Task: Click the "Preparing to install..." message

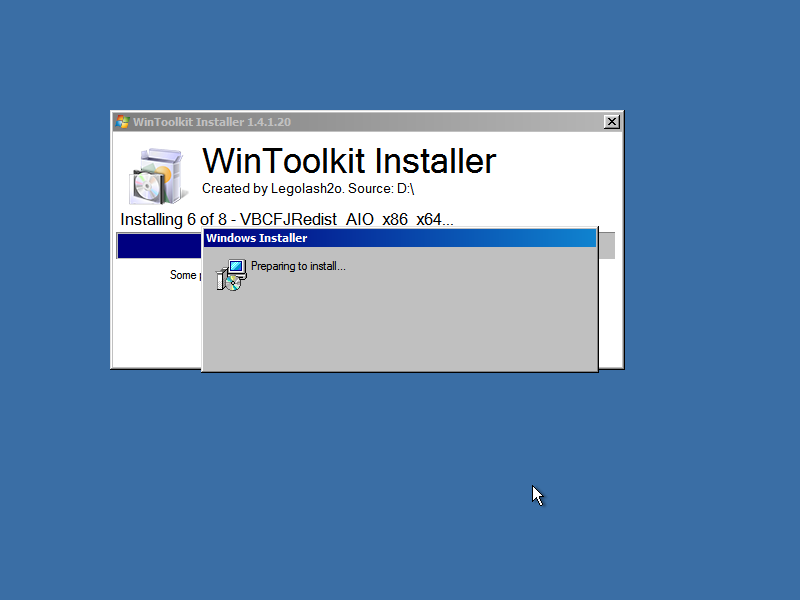Action: coord(298,266)
